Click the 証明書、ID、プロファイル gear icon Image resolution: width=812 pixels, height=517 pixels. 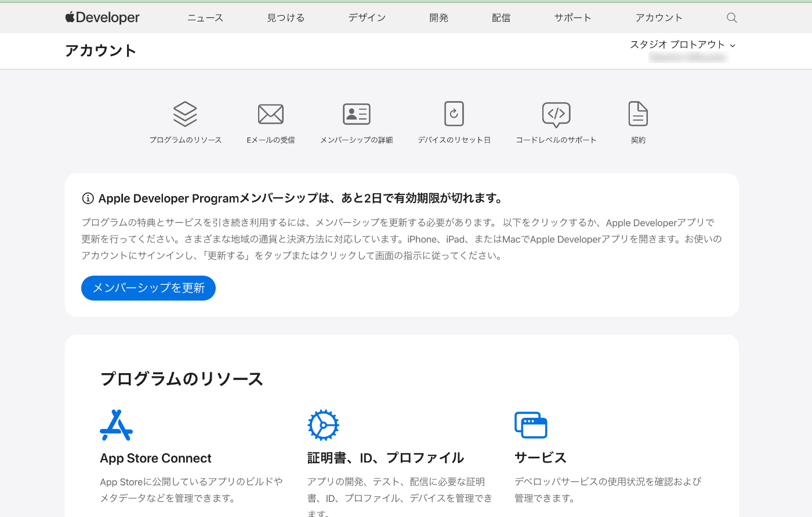[323, 424]
